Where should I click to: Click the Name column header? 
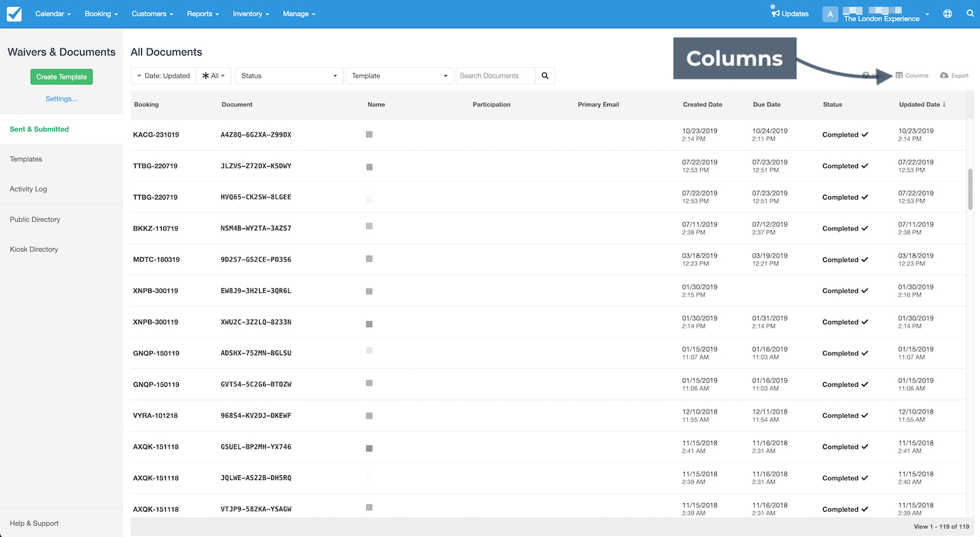pos(376,104)
